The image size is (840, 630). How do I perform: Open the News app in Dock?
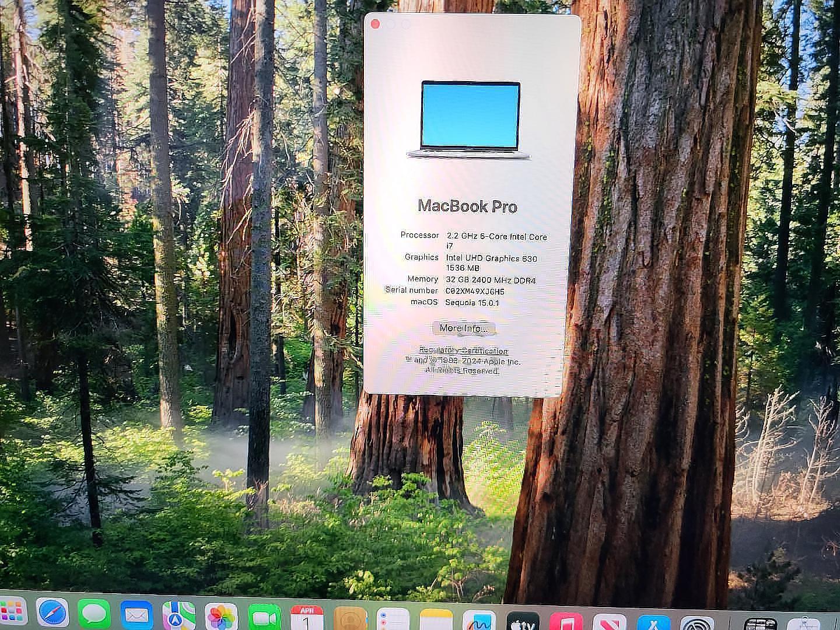(610, 622)
